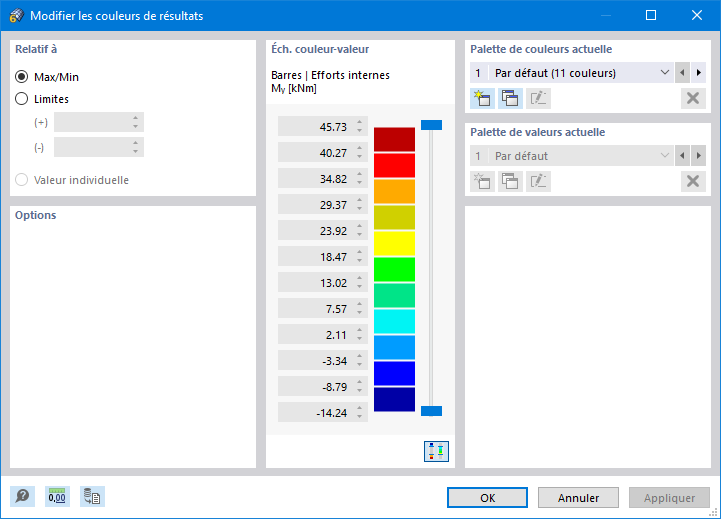Delete the current color palette

[x=693, y=98]
